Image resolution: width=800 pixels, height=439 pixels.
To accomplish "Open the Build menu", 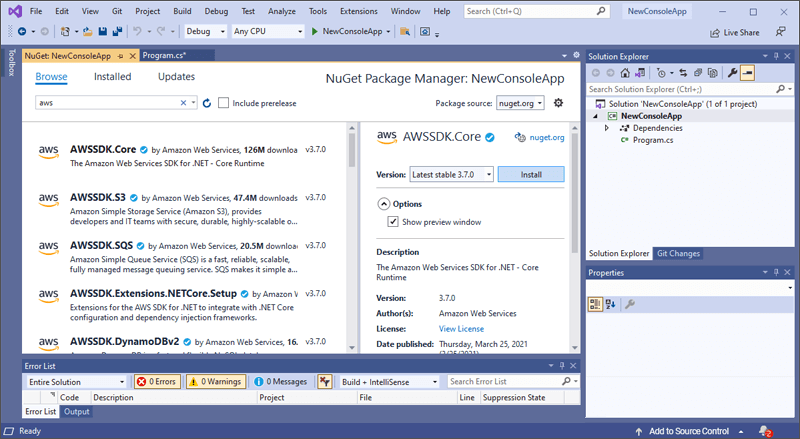I will pyautogui.click(x=182, y=11).
